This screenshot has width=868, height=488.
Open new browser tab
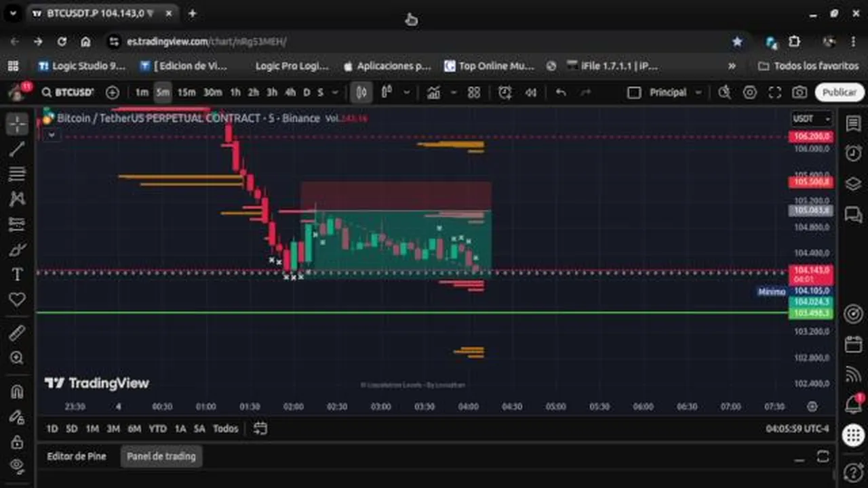pos(193,13)
